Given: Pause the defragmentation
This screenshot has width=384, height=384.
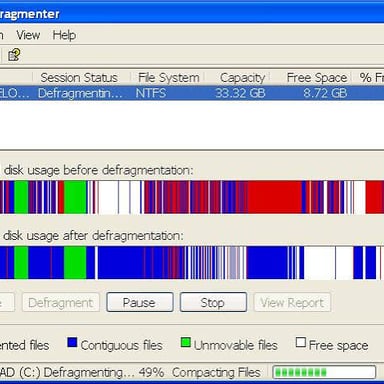Looking at the screenshot, I should (140, 302).
